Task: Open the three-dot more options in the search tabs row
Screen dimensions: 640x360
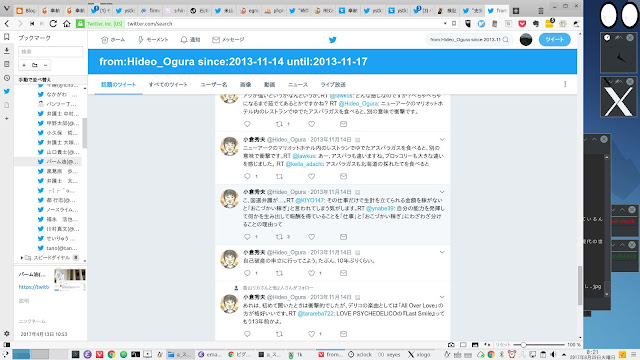Action: 565,84
